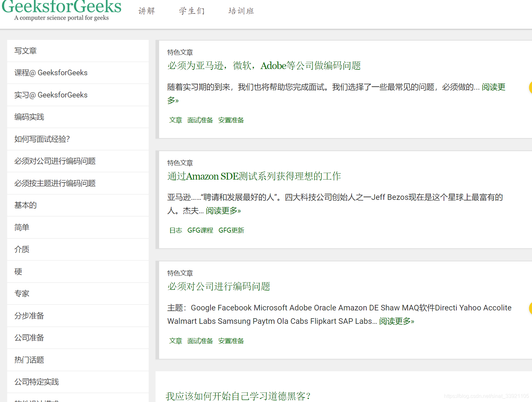This screenshot has width=532, height=402.
Task: Click the GFG更新 tag
Action: click(x=231, y=230)
